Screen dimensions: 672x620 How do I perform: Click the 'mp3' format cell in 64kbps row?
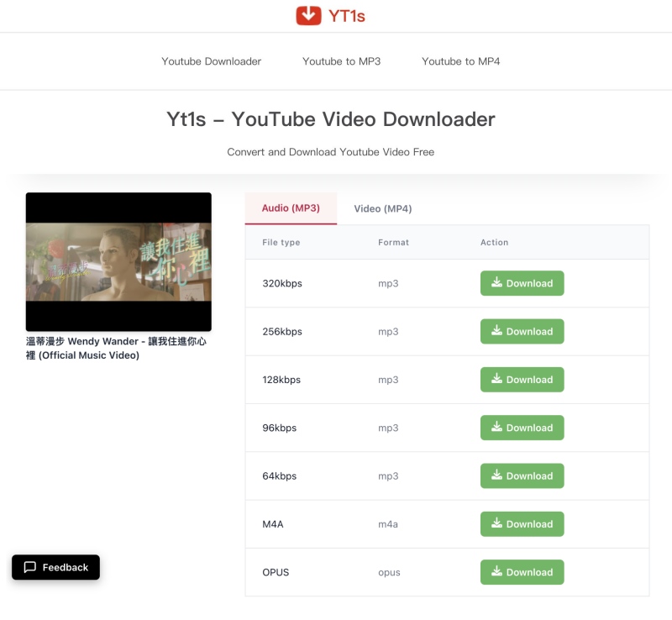point(388,476)
